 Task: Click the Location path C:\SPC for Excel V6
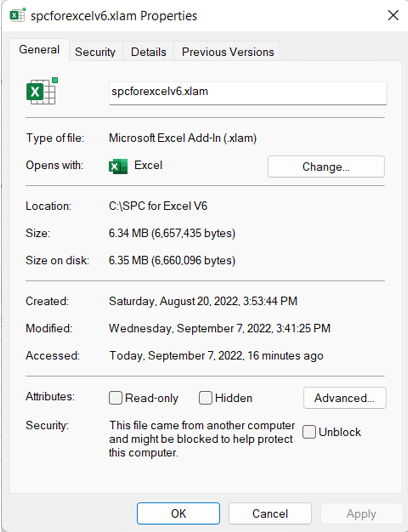pos(158,206)
